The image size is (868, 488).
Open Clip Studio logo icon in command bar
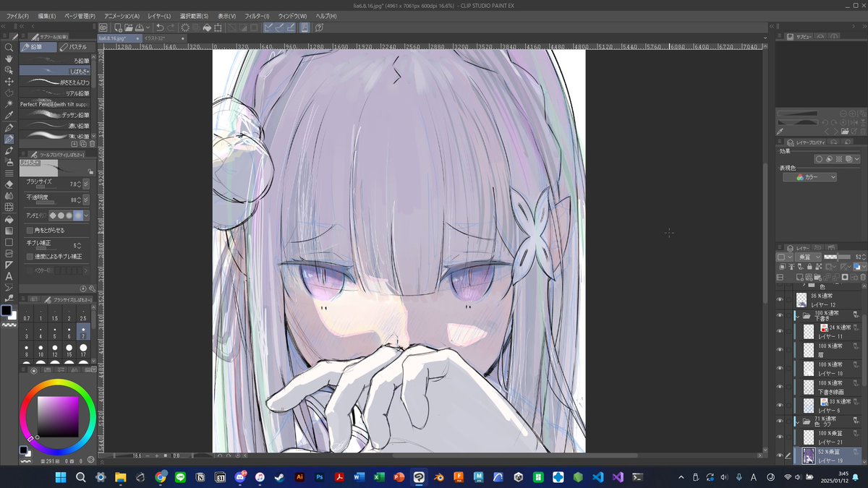point(103,27)
